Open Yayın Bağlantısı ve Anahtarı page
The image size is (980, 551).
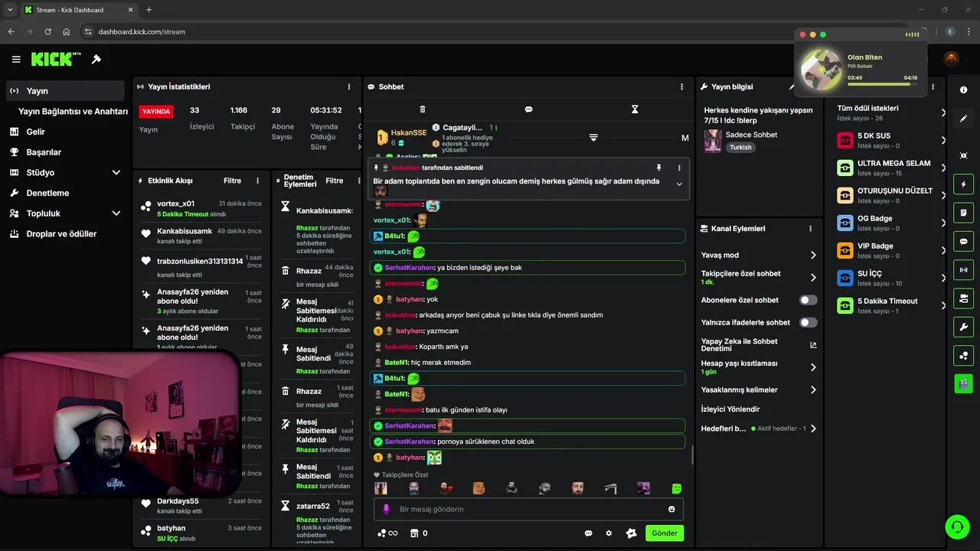(x=73, y=112)
